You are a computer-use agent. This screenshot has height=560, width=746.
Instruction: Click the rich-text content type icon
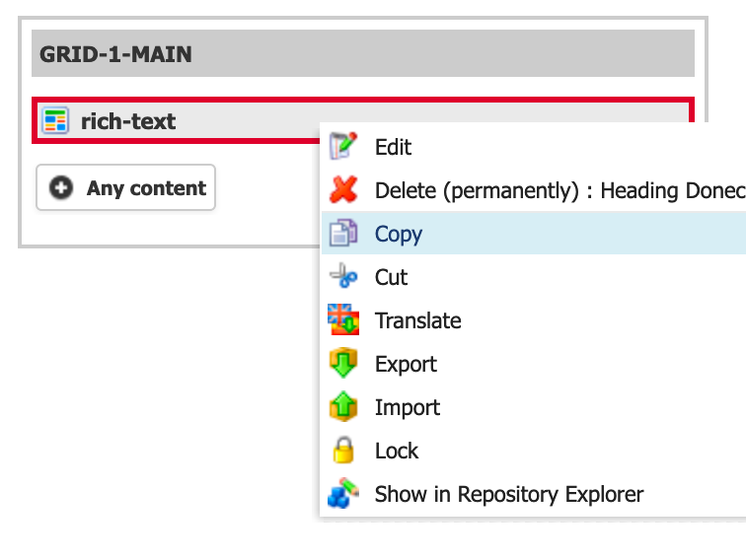coord(55,120)
